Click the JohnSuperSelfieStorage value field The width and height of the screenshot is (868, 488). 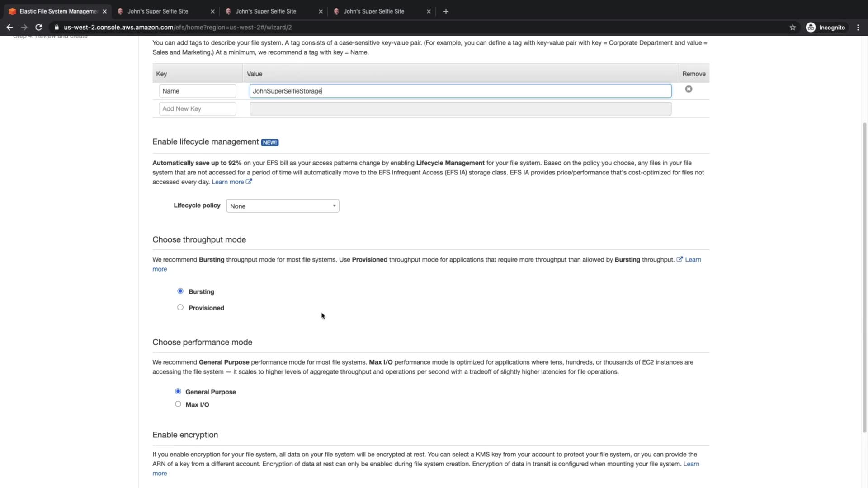(x=460, y=91)
